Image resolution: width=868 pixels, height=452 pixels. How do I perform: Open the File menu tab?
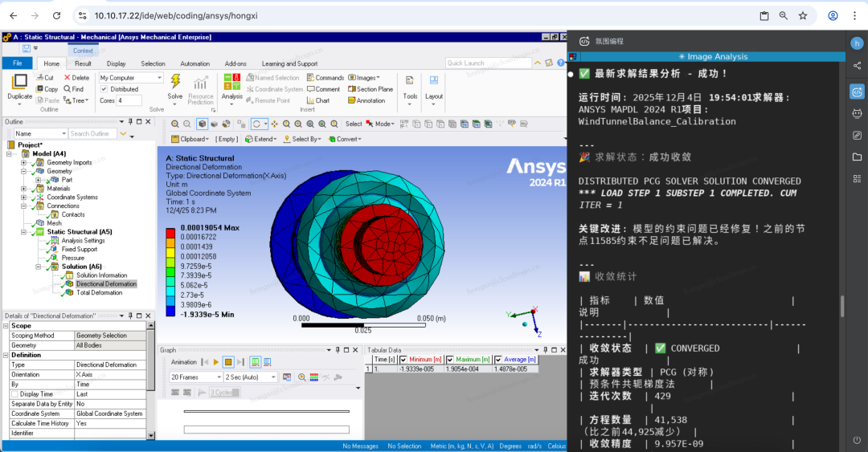(x=17, y=63)
